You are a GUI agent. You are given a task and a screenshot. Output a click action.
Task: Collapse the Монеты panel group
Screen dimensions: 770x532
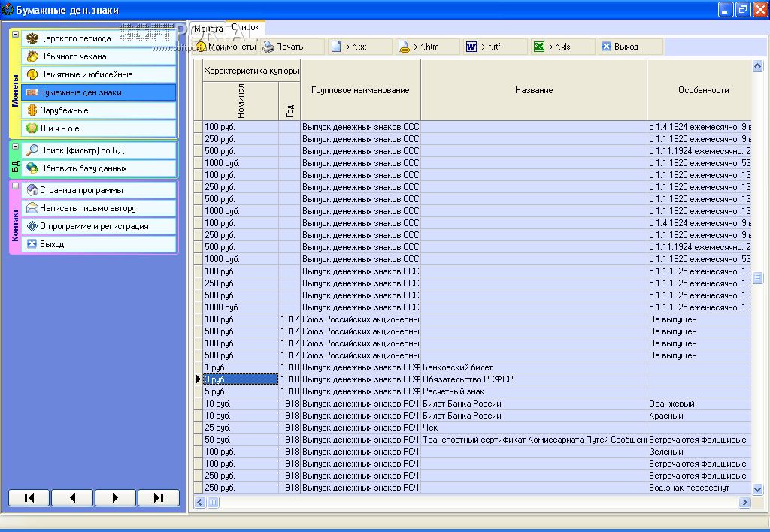click(15, 35)
